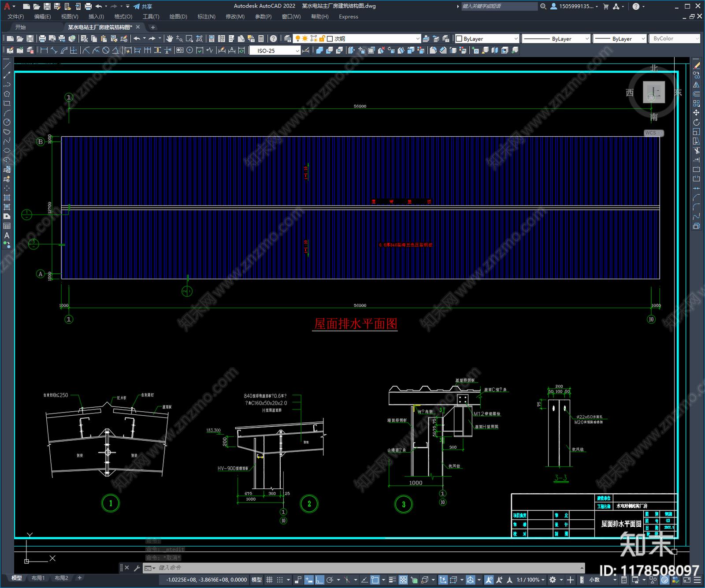
Task: Toggle lineweight display in status bar
Action: 392,580
